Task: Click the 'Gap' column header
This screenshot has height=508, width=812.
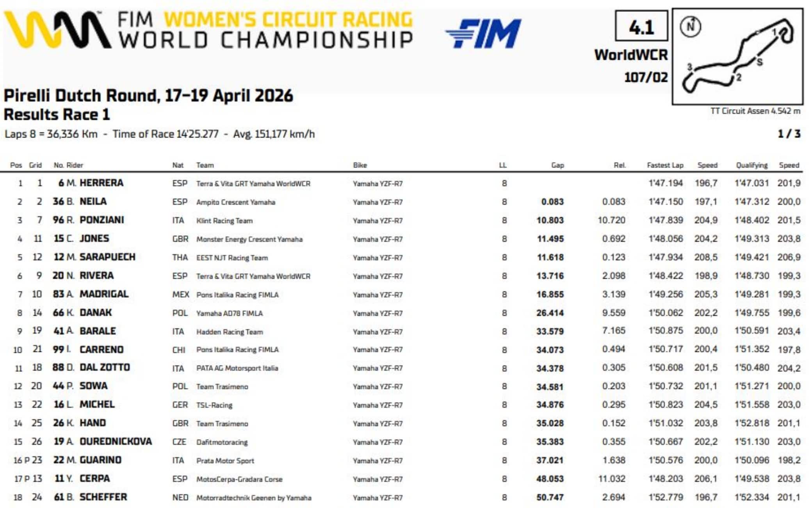Action: [x=557, y=165]
